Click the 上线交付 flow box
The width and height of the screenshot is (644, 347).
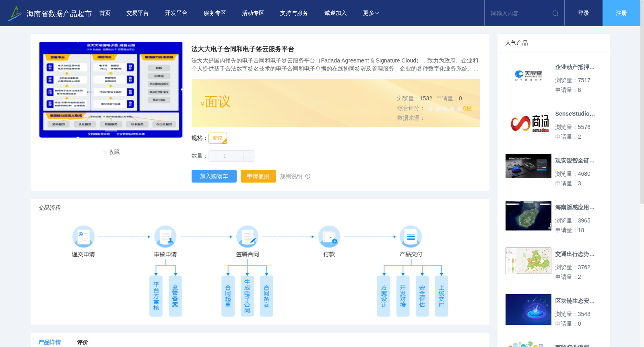(x=442, y=296)
